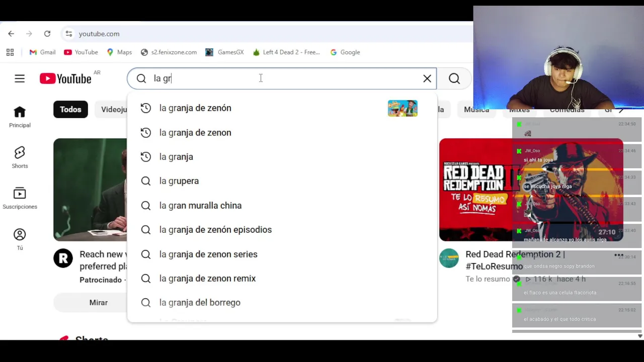Open the site info icon beside youtube.com

tap(69, 34)
